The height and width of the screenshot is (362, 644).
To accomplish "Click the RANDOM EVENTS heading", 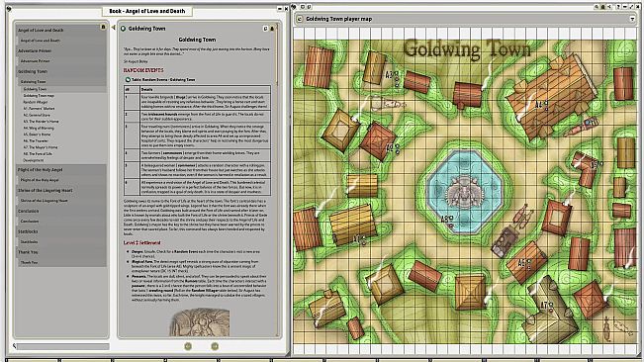I will coord(143,70).
